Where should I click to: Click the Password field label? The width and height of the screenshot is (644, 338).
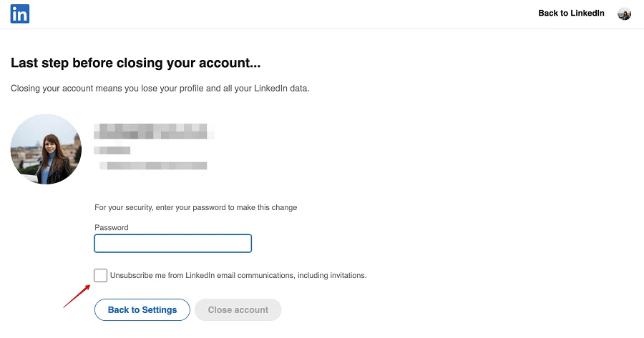(112, 228)
